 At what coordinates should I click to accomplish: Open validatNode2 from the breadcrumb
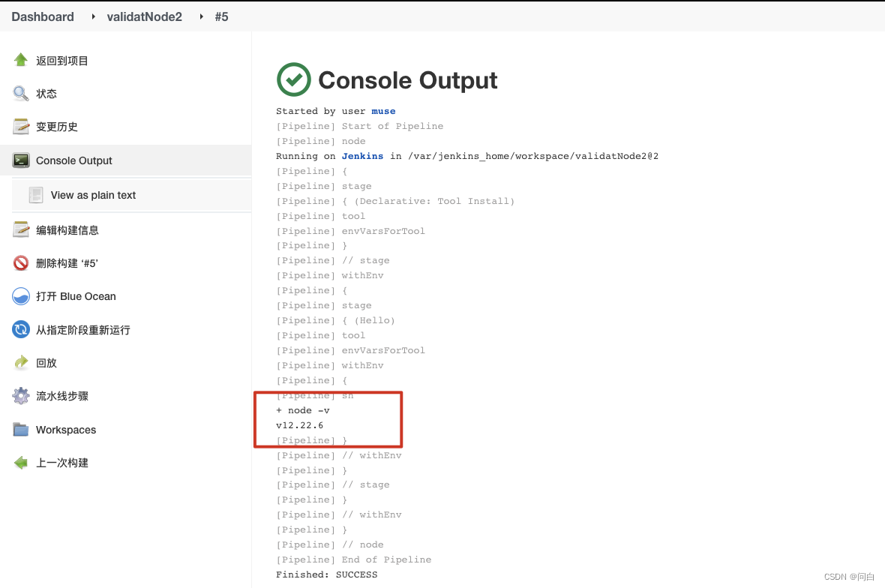click(x=144, y=16)
